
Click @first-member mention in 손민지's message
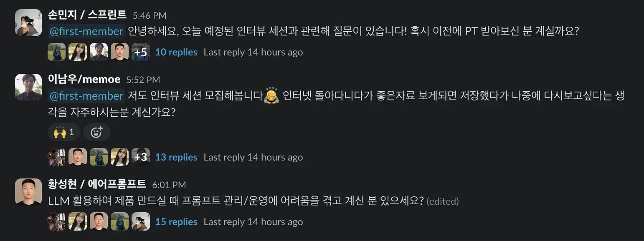[x=86, y=31]
